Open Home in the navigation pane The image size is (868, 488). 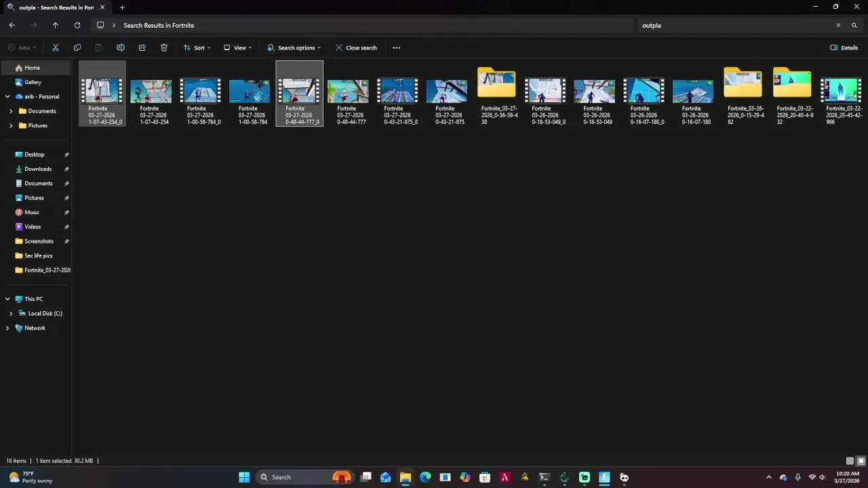click(x=35, y=68)
